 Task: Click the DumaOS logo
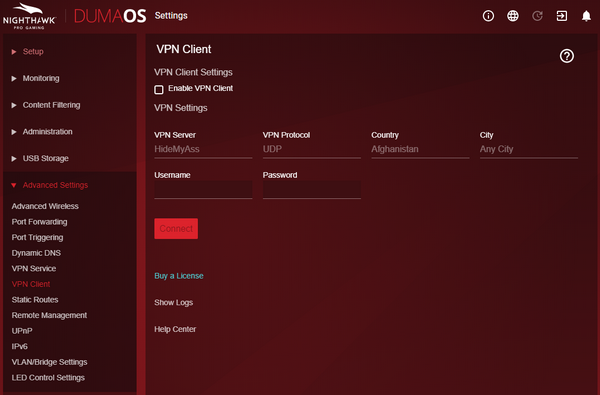(110, 16)
